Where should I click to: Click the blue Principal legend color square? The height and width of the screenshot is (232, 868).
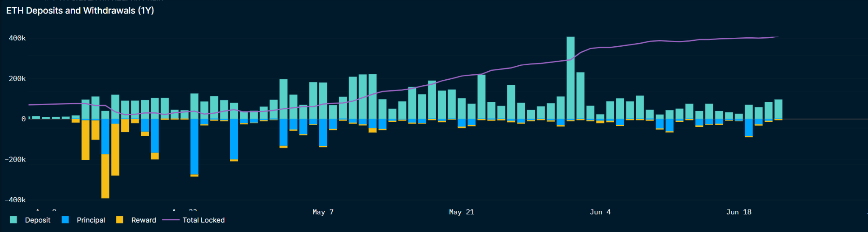pyautogui.click(x=65, y=220)
